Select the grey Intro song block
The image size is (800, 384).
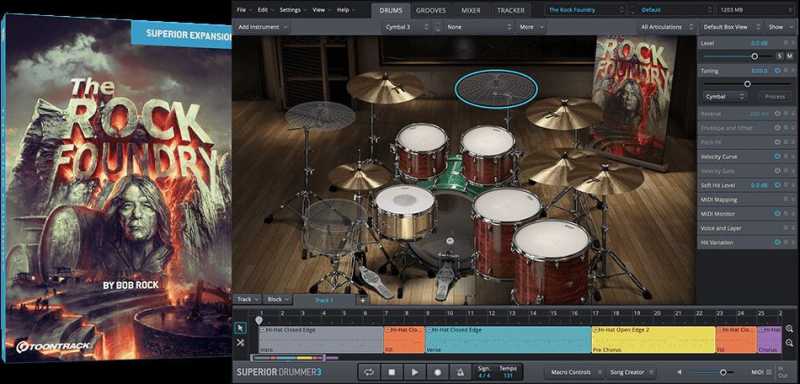coord(320,340)
